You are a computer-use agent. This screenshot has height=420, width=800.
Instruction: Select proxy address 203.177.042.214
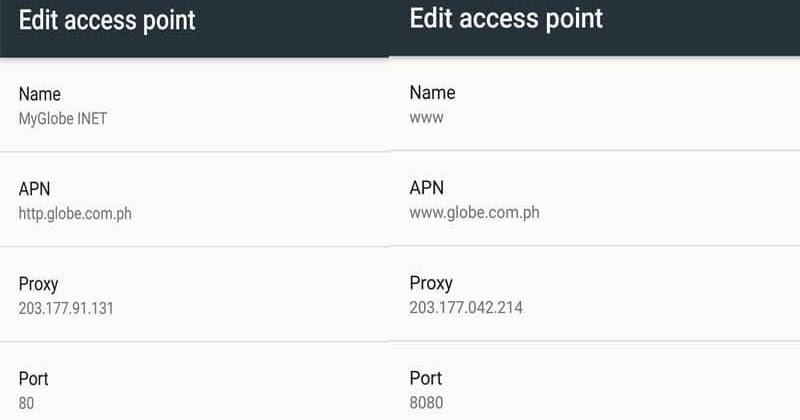(466, 307)
